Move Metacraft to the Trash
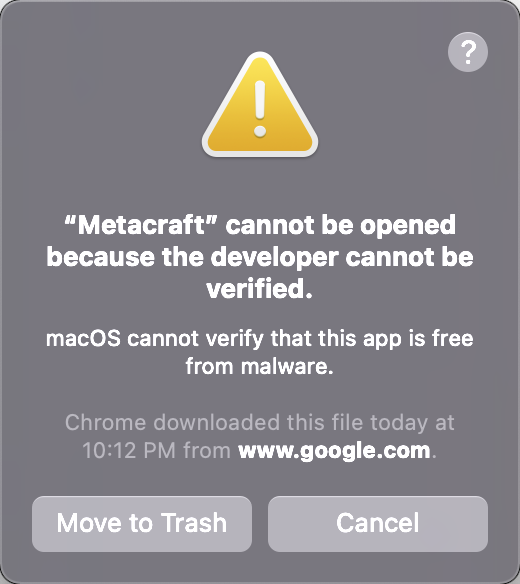Image resolution: width=520 pixels, height=584 pixels. [x=142, y=524]
